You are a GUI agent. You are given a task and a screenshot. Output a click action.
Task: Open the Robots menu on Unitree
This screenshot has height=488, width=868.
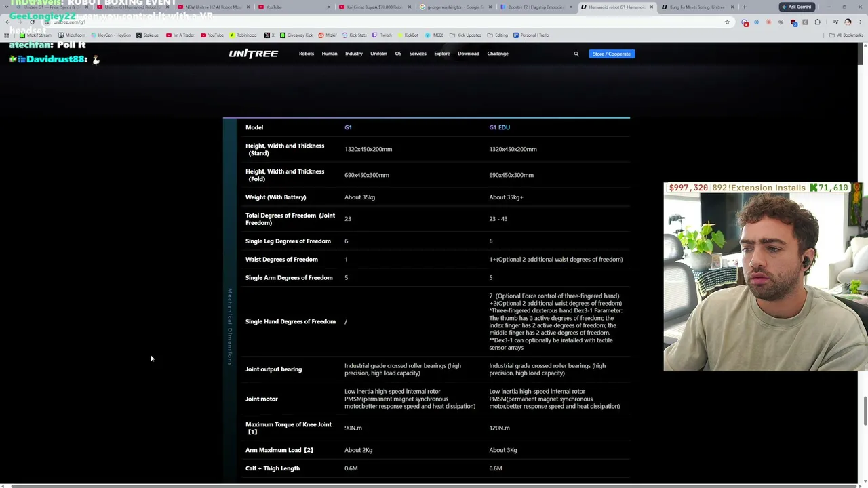[x=307, y=54]
